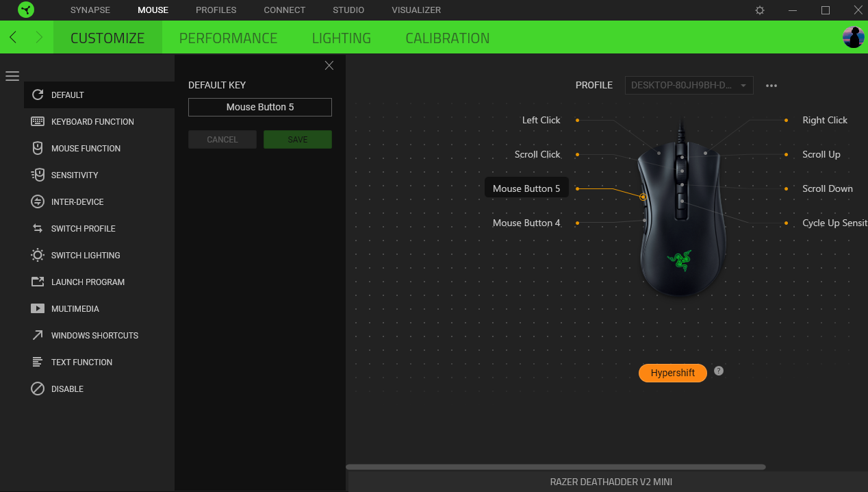Click the CANCEL button
This screenshot has height=492, width=868.
click(x=222, y=139)
